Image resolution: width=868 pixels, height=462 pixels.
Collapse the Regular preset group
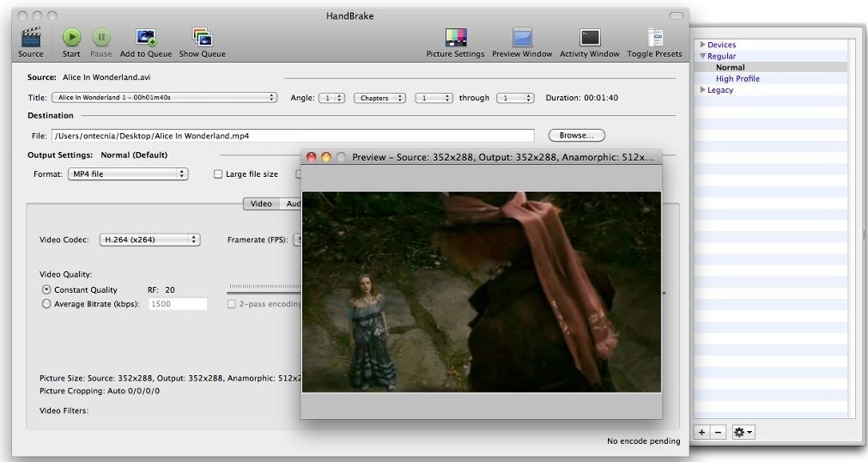(x=702, y=56)
